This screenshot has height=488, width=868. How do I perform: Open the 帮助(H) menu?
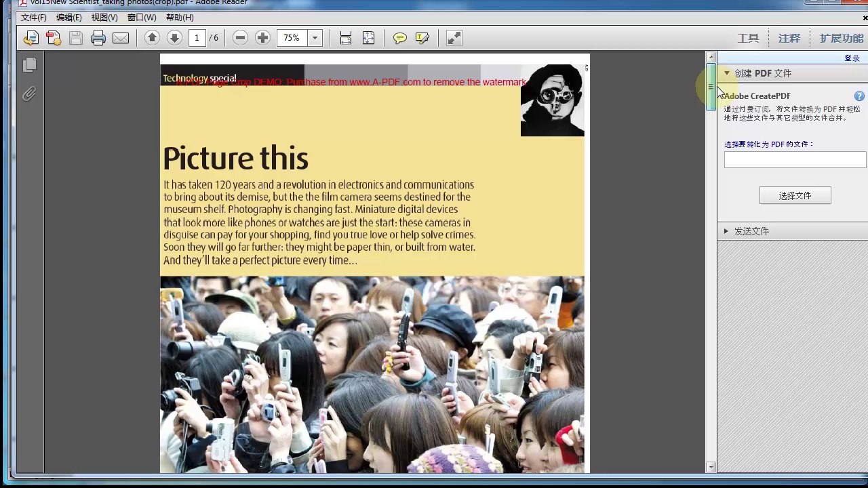tap(180, 18)
